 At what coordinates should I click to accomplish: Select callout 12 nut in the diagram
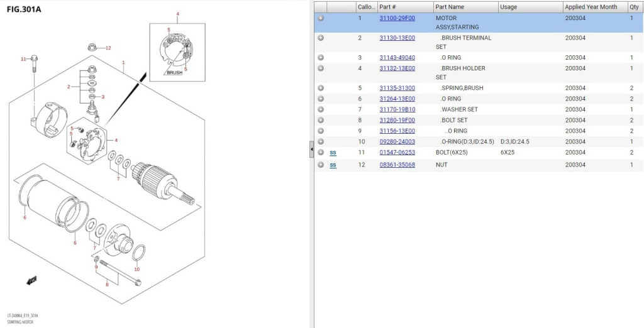92,47
